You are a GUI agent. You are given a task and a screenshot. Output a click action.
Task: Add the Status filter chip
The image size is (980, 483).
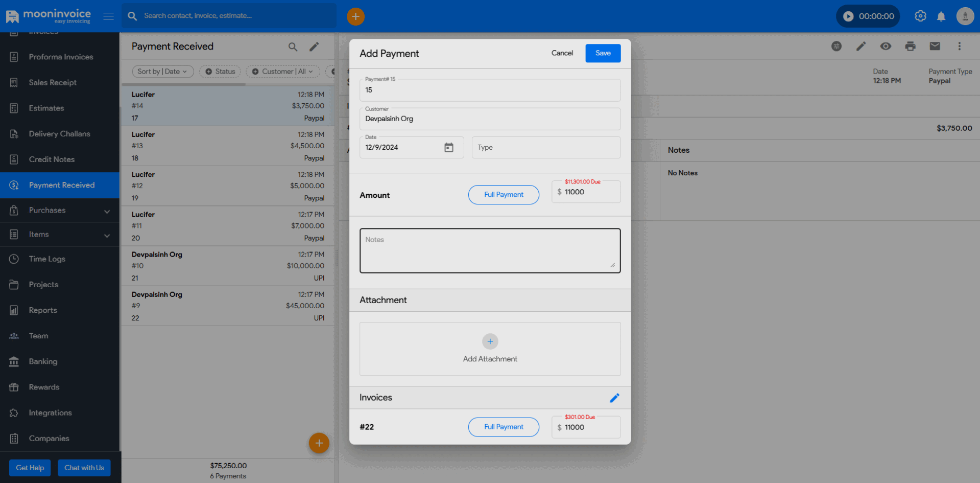[220, 72]
